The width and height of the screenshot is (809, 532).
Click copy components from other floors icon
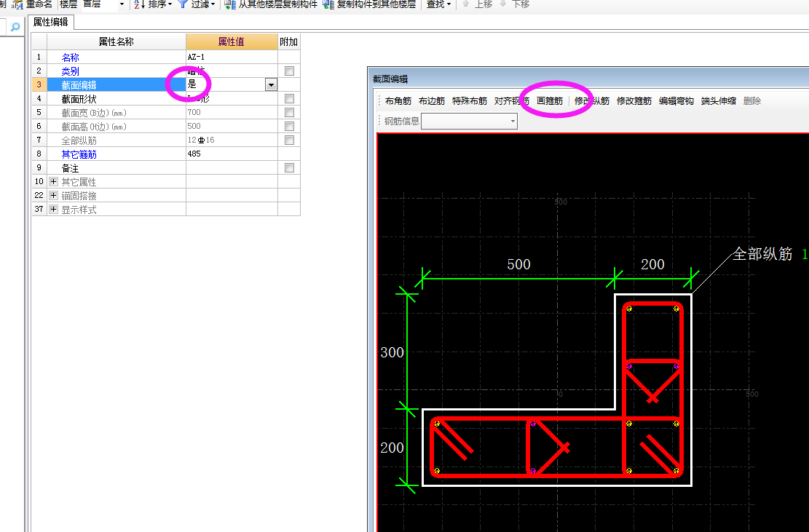pyautogui.click(x=230, y=4)
